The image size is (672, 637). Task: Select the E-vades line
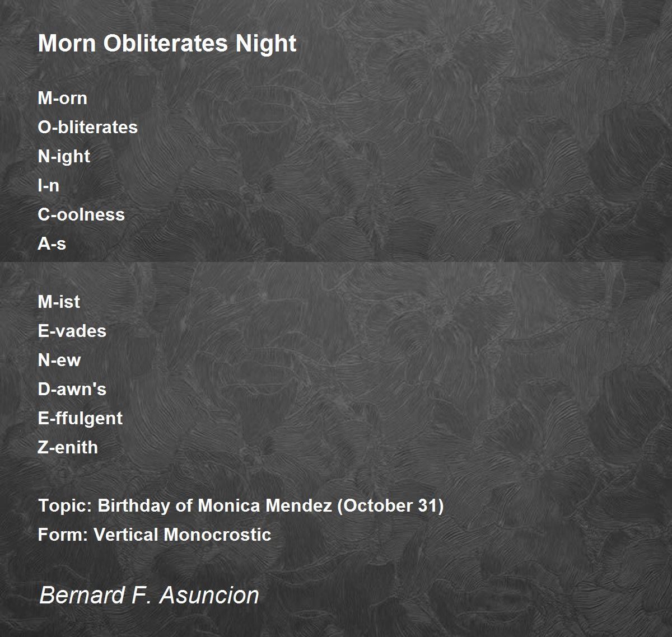tap(72, 331)
